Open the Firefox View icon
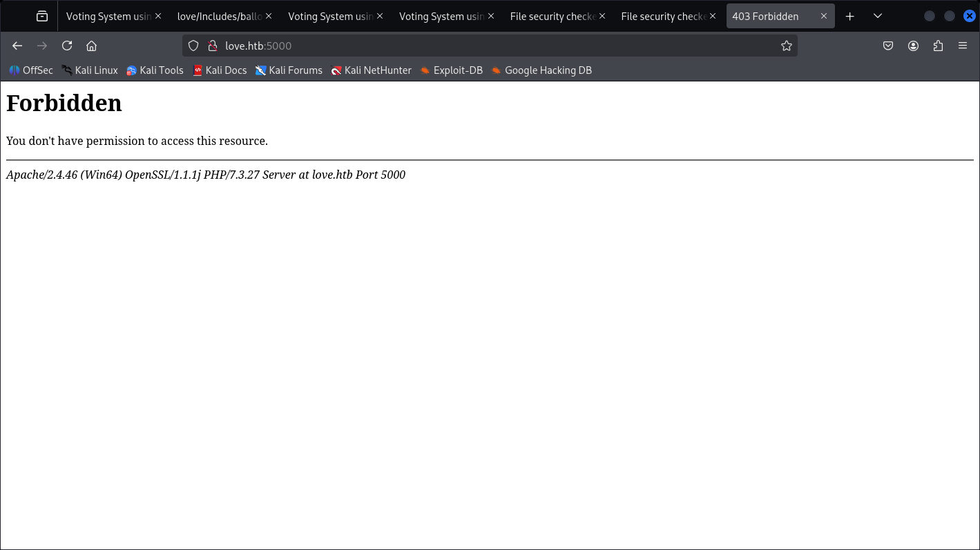This screenshot has width=980, height=550. [42, 16]
